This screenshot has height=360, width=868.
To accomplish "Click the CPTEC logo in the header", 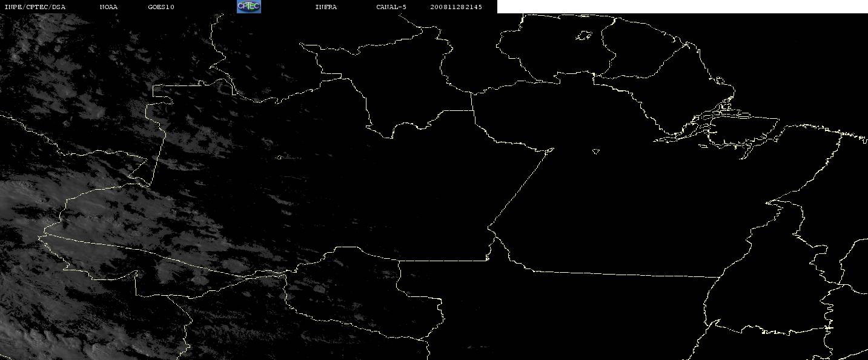I will [x=248, y=6].
